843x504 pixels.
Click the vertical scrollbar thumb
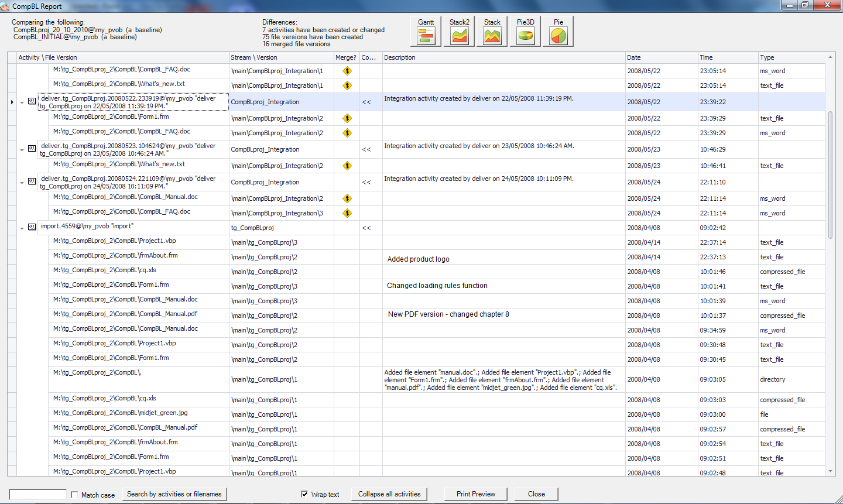click(830, 174)
